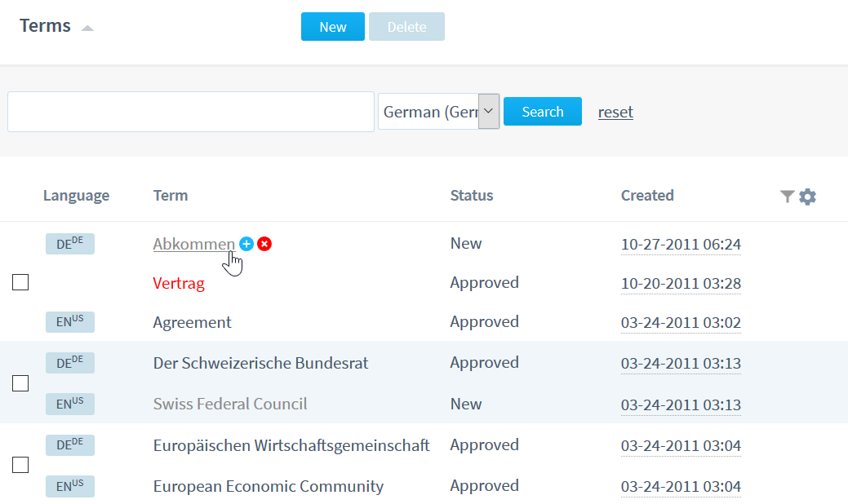Click the New status of Abkommen

[466, 244]
